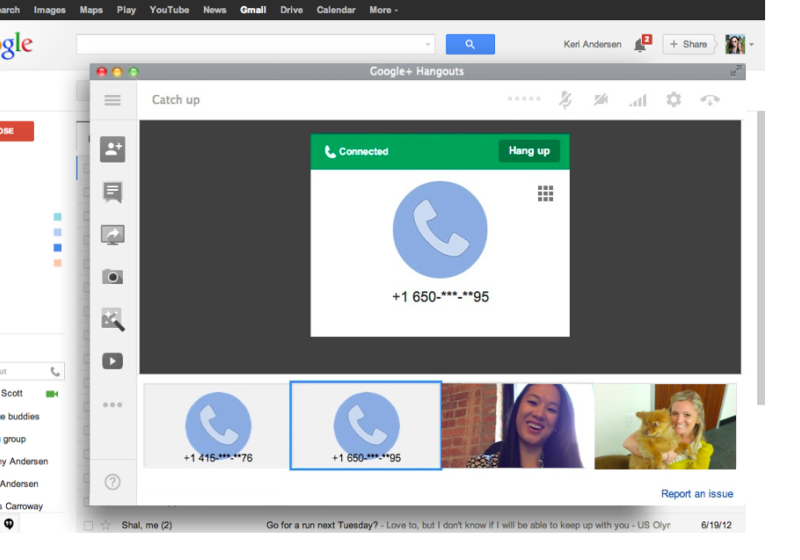
Task: Click the dark blue label color square
Action: point(57,248)
